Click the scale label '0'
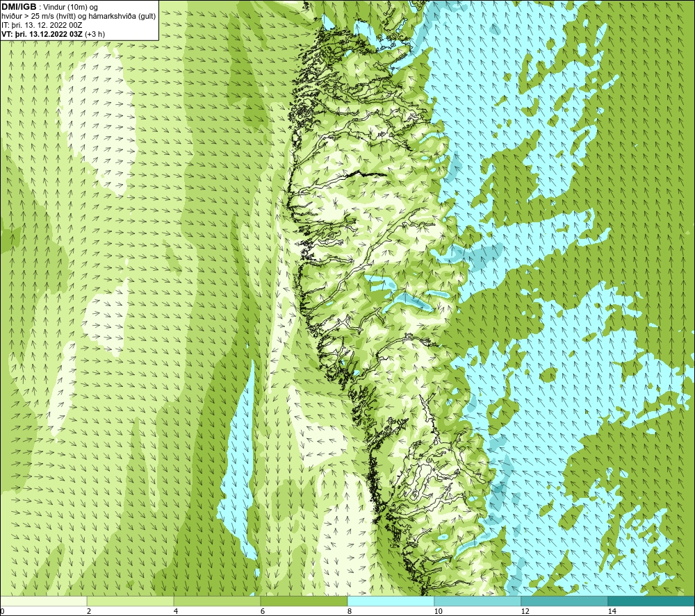Image resolution: width=695 pixels, height=616 pixels. coord(2,611)
